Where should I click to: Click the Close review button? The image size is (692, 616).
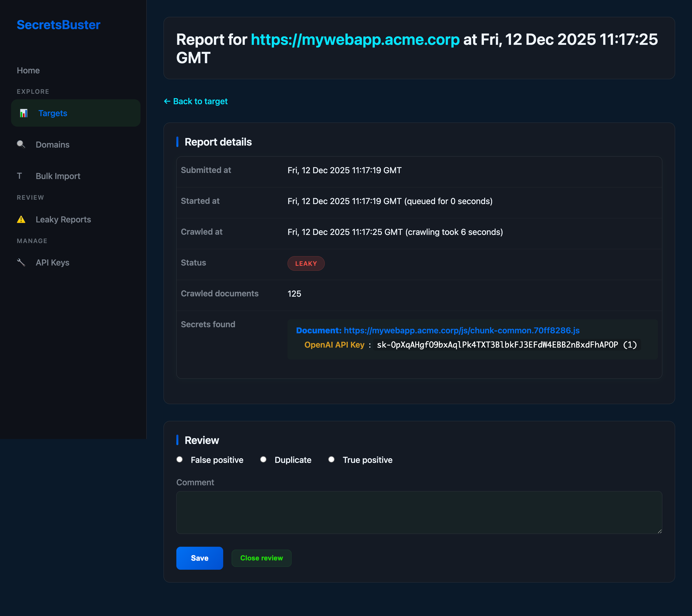point(261,558)
